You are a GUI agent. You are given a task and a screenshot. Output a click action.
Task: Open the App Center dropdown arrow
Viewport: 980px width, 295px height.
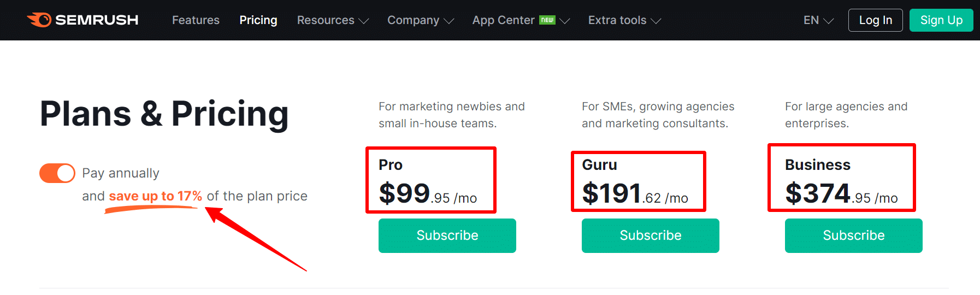(565, 21)
